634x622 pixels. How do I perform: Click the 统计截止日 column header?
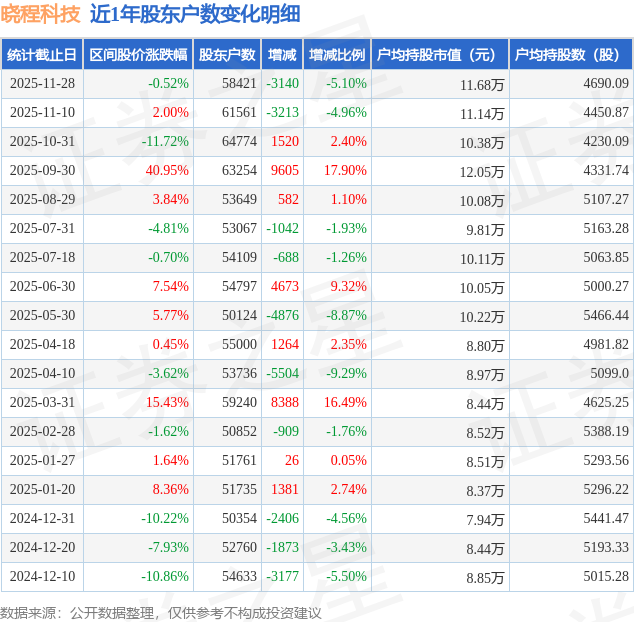pyautogui.click(x=42, y=55)
